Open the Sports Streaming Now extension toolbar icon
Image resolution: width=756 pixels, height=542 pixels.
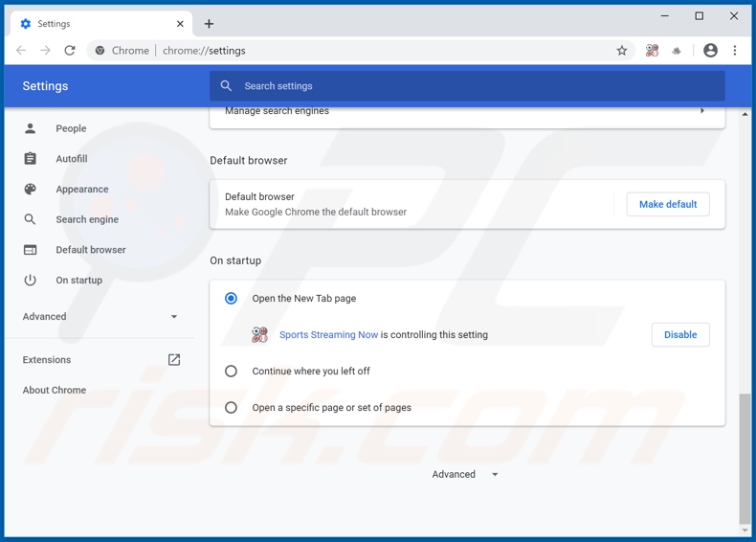click(652, 50)
